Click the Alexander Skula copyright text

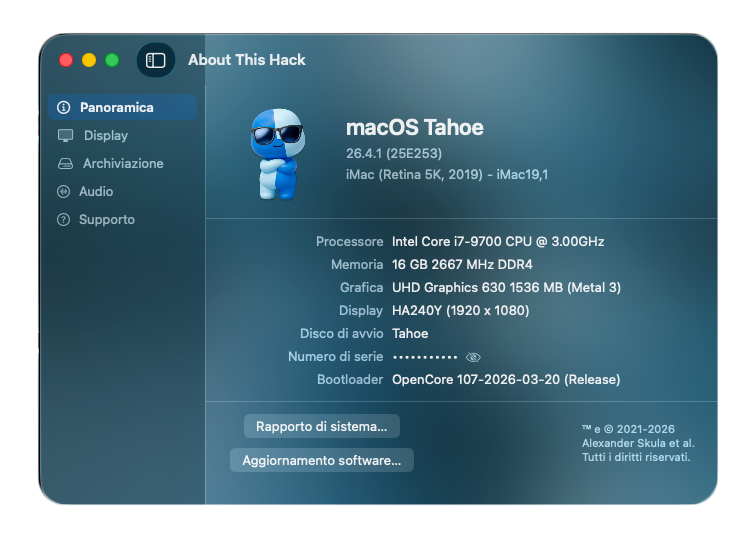tap(638, 443)
